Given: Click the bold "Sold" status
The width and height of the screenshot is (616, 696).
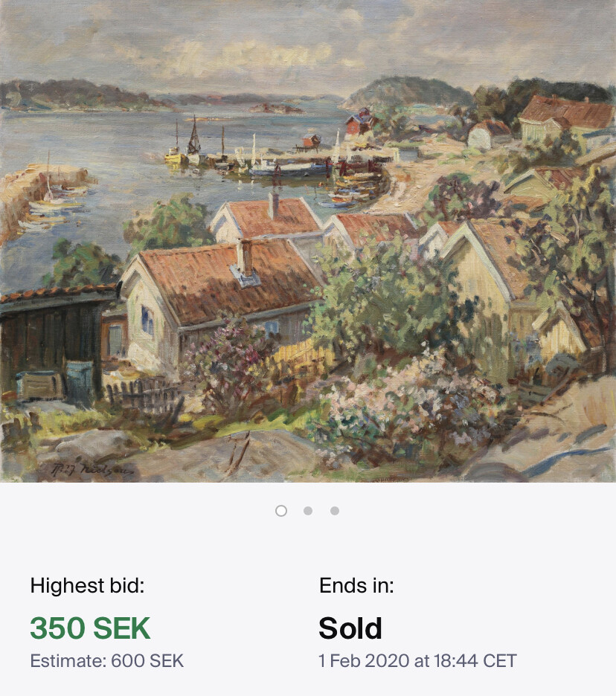Looking at the screenshot, I should coord(350,629).
